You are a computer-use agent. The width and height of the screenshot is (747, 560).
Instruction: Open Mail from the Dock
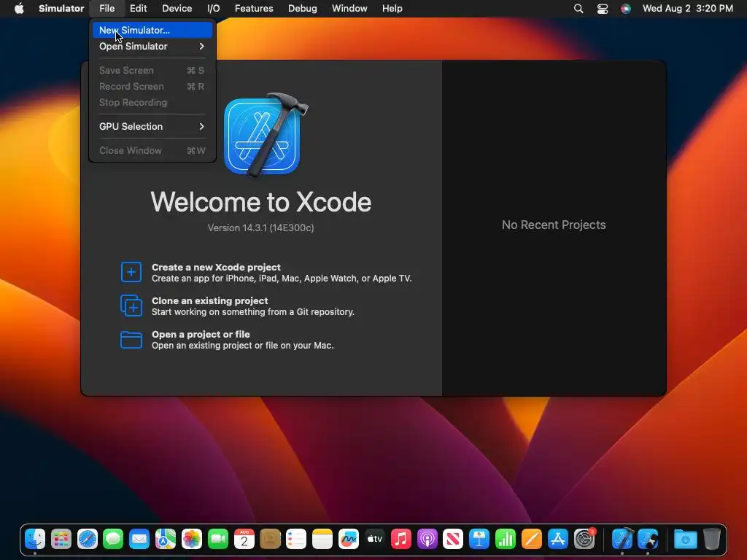(139, 539)
